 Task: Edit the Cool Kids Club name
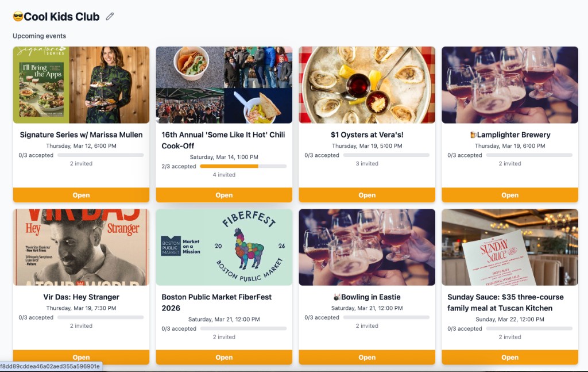pyautogui.click(x=110, y=16)
